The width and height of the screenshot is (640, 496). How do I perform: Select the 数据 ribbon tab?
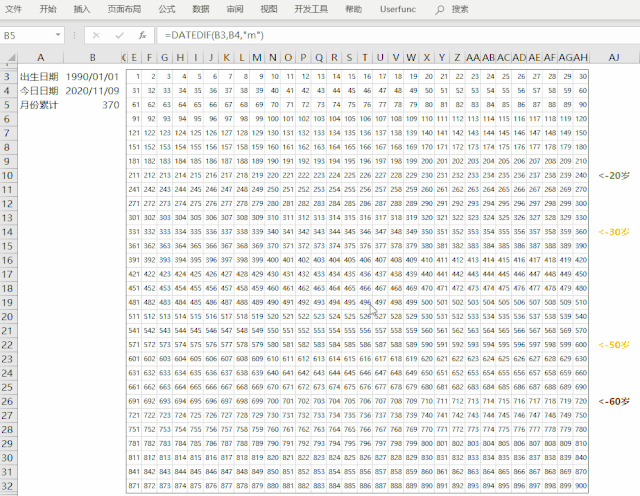pyautogui.click(x=201, y=9)
